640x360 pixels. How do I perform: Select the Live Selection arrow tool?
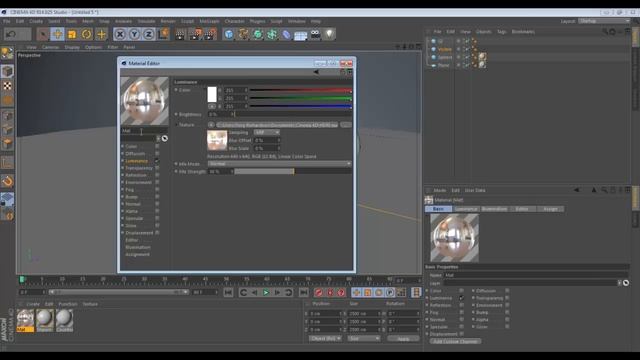click(42, 34)
